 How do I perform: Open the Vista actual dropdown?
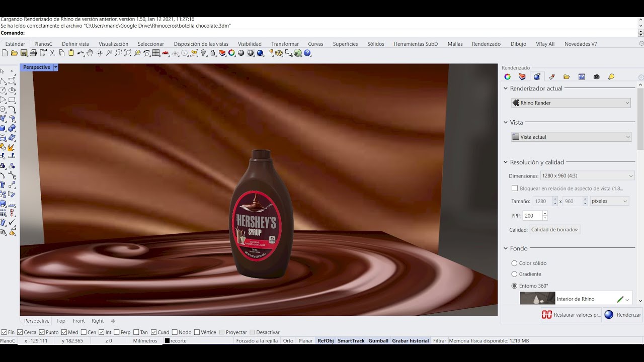coord(571,137)
